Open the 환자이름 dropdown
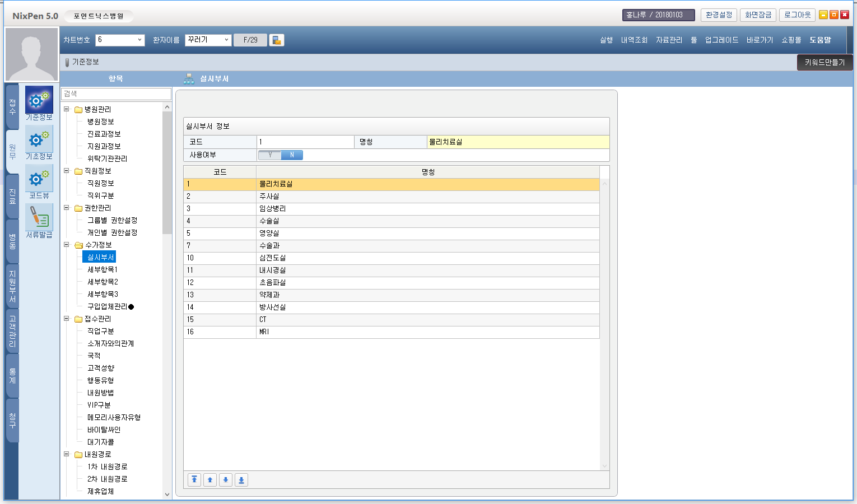The width and height of the screenshot is (857, 504). [226, 40]
